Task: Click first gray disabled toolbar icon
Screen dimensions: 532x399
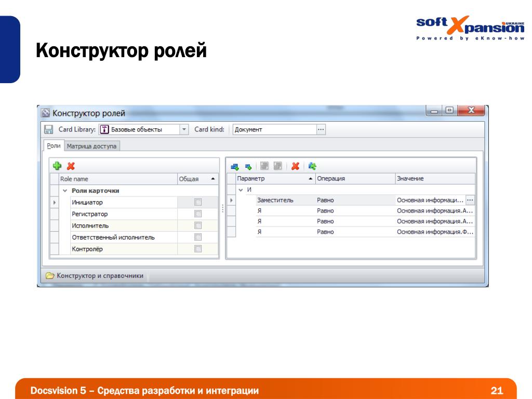Action: (x=264, y=166)
